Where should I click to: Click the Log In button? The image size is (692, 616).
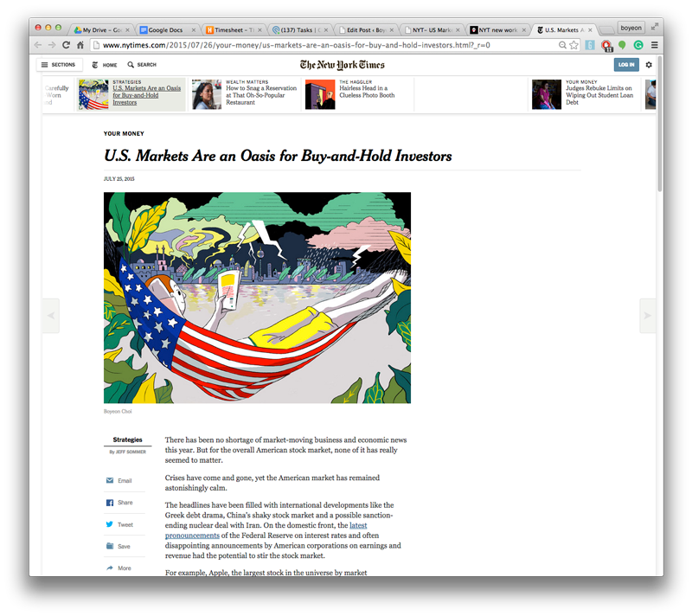626,65
